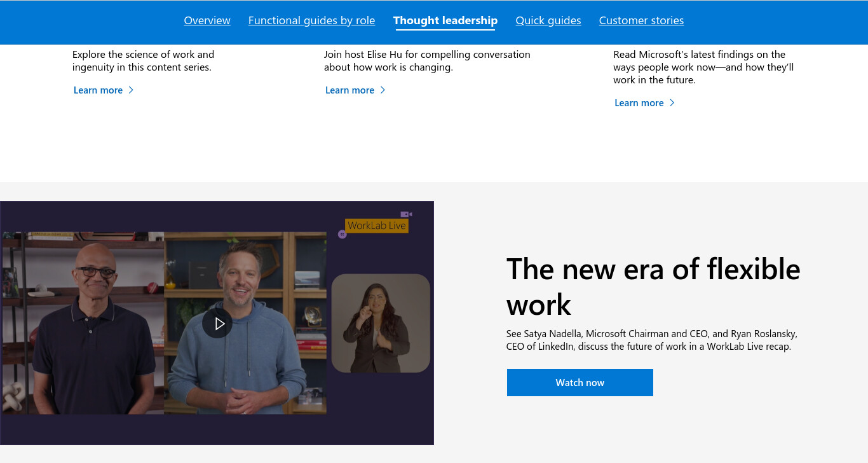Viewport: 868px width, 463px height.
Task: Click chevron next to latest findings Learn more
Action: coord(672,103)
